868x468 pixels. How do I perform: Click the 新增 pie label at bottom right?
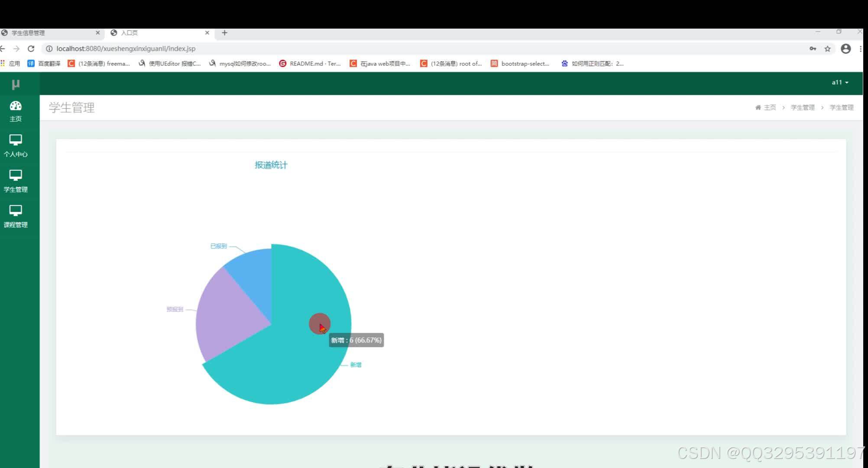pos(356,365)
